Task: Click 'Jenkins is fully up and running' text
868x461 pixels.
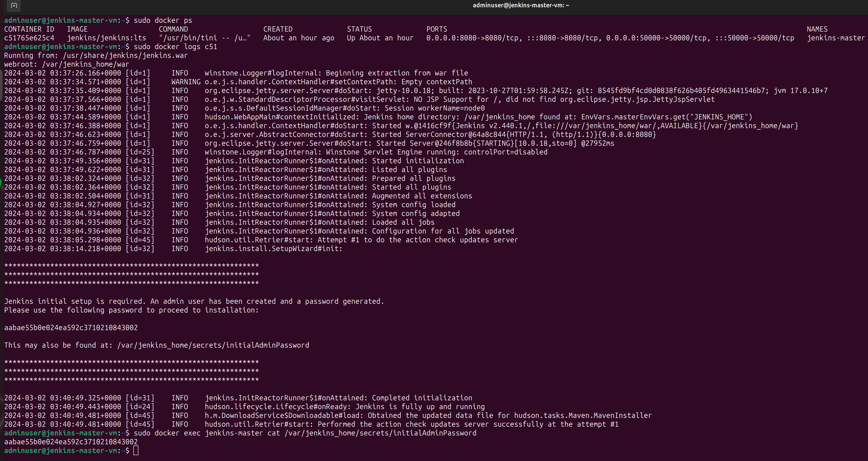Action: click(x=420, y=407)
